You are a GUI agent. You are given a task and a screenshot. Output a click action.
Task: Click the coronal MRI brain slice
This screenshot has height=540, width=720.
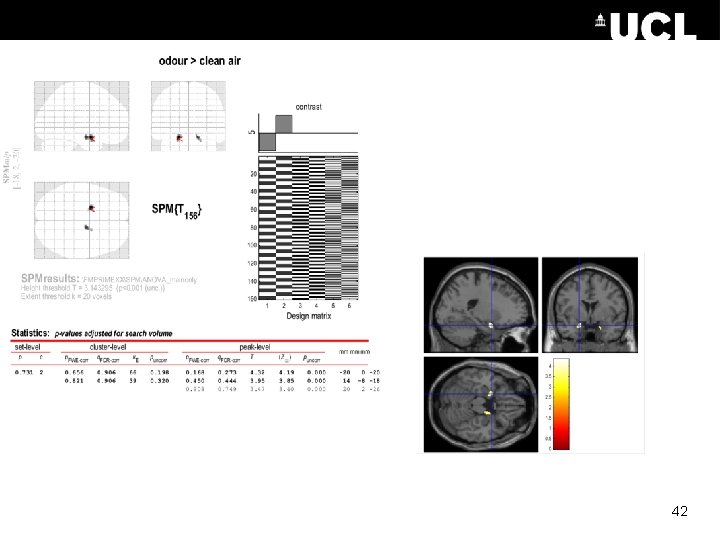pos(590,305)
